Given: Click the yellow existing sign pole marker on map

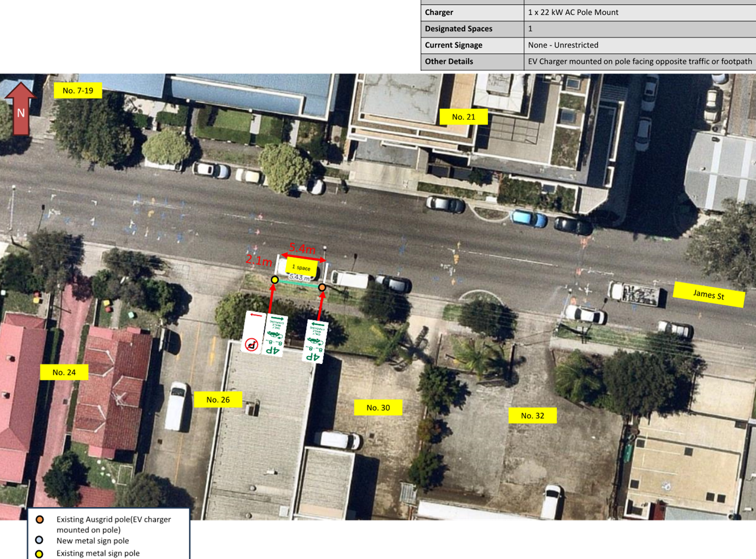Looking at the screenshot, I should click(x=275, y=280).
